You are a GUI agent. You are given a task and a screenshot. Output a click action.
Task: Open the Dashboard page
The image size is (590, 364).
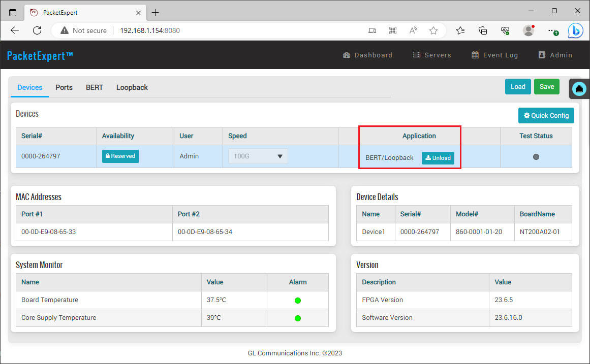[367, 55]
